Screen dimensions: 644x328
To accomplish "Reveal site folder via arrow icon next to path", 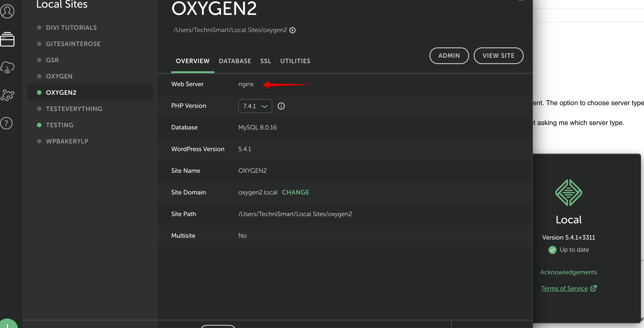I will coord(292,30).
